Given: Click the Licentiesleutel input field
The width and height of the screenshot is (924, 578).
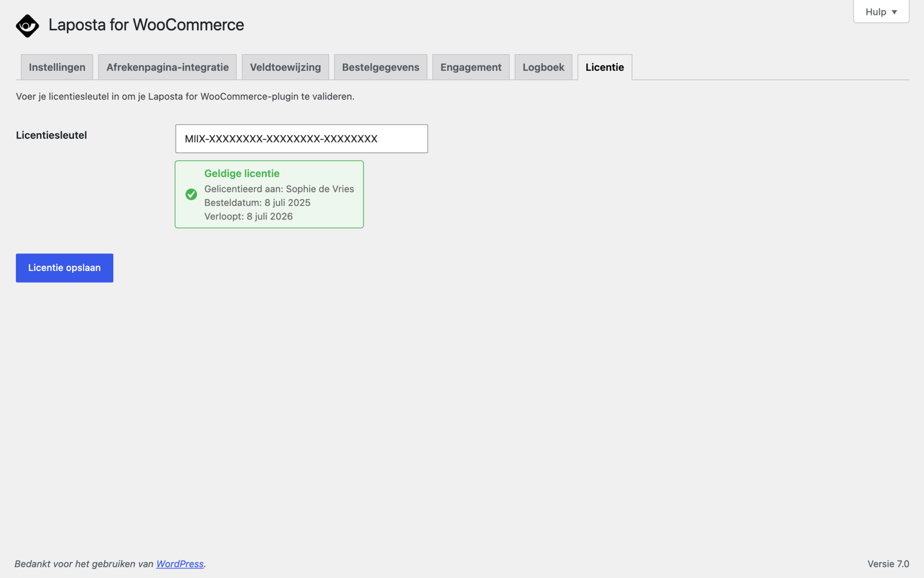Looking at the screenshot, I should pyautogui.click(x=301, y=139).
